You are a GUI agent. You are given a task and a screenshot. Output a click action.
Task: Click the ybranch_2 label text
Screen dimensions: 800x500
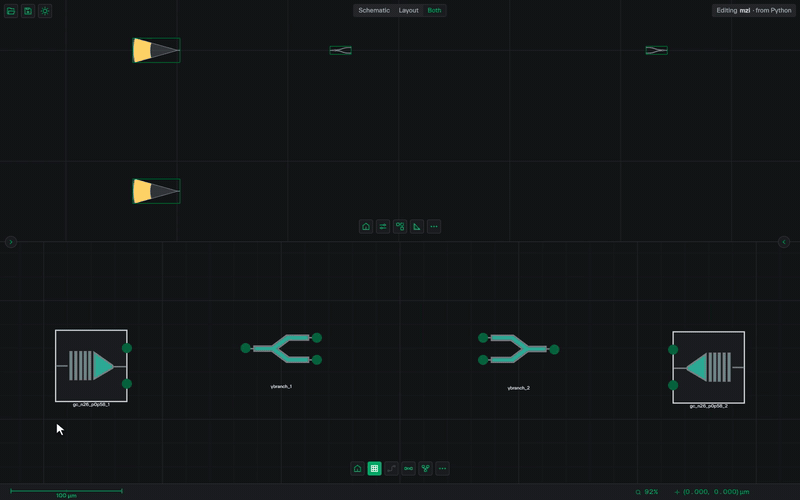pyautogui.click(x=518, y=388)
